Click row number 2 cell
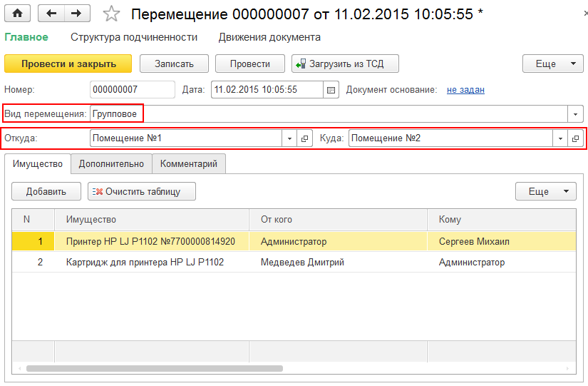The width and height of the screenshot is (588, 386). [33, 262]
